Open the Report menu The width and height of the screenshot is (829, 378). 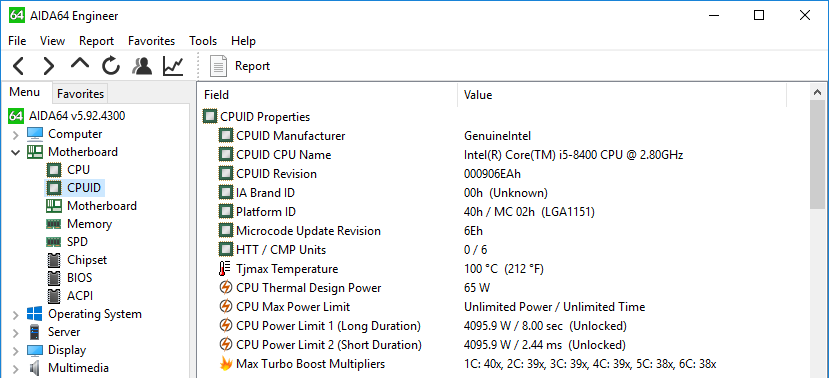[x=96, y=41]
